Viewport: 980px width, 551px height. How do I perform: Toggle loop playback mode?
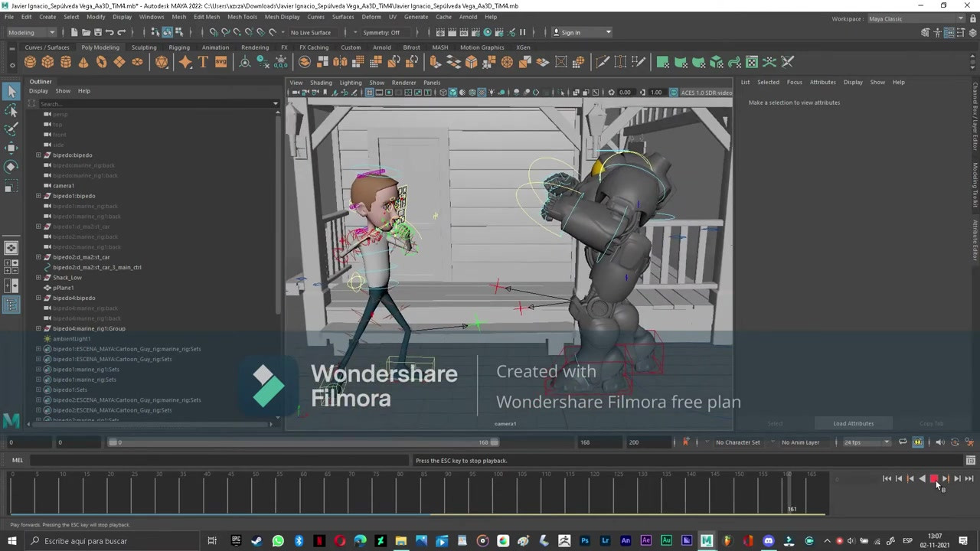coord(903,442)
